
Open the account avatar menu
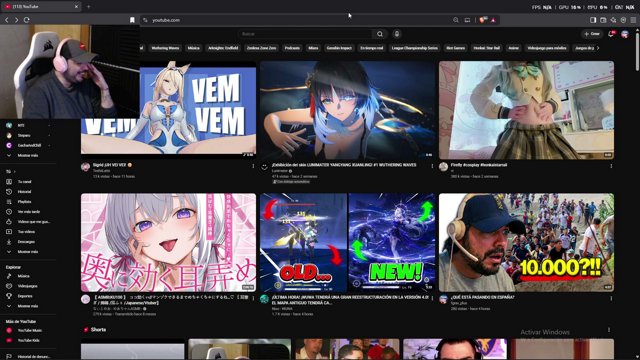point(625,34)
